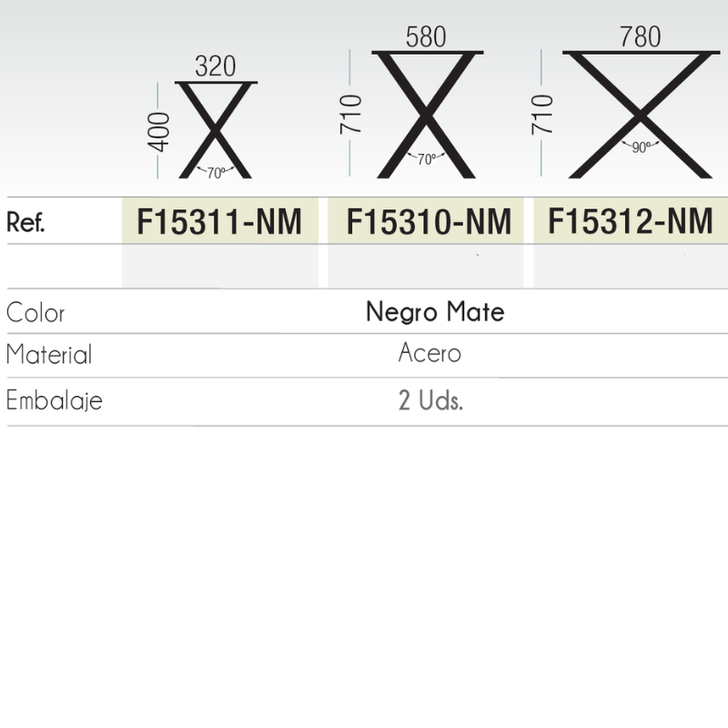728x728 pixels.
Task: Click the "Material" row label
Action: point(49,355)
